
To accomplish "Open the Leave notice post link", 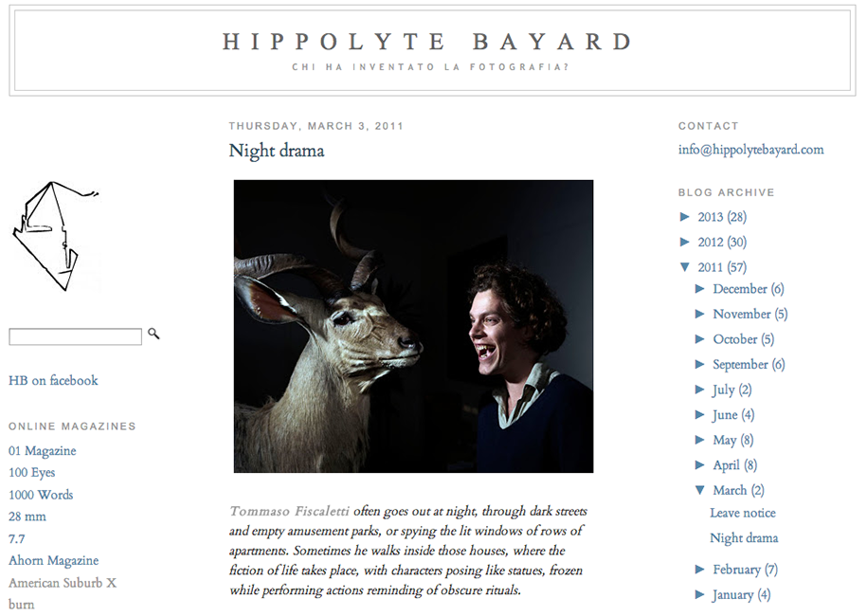I will point(743,513).
